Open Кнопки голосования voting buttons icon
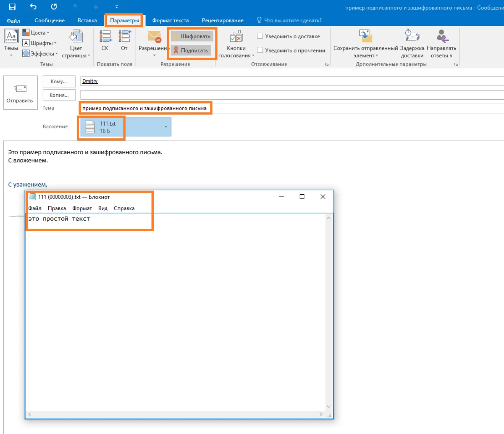Image resolution: width=504 pixels, height=434 pixels. pyautogui.click(x=236, y=37)
